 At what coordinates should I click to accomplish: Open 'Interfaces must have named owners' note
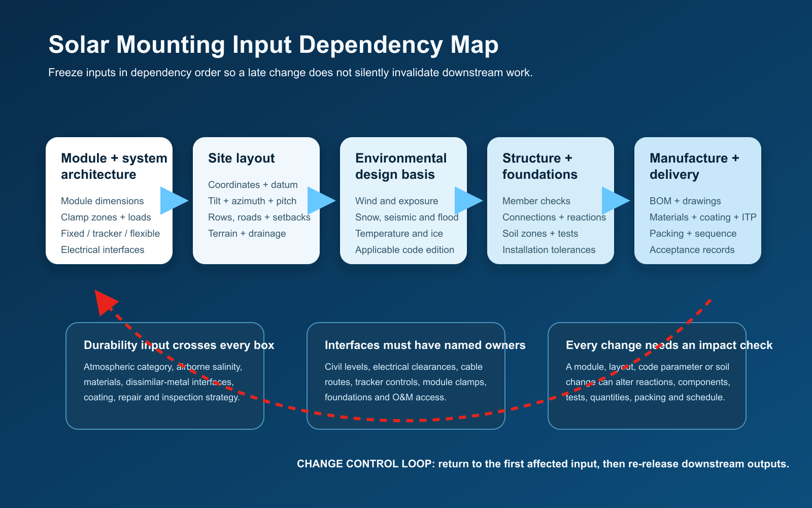pyautogui.click(x=406, y=376)
